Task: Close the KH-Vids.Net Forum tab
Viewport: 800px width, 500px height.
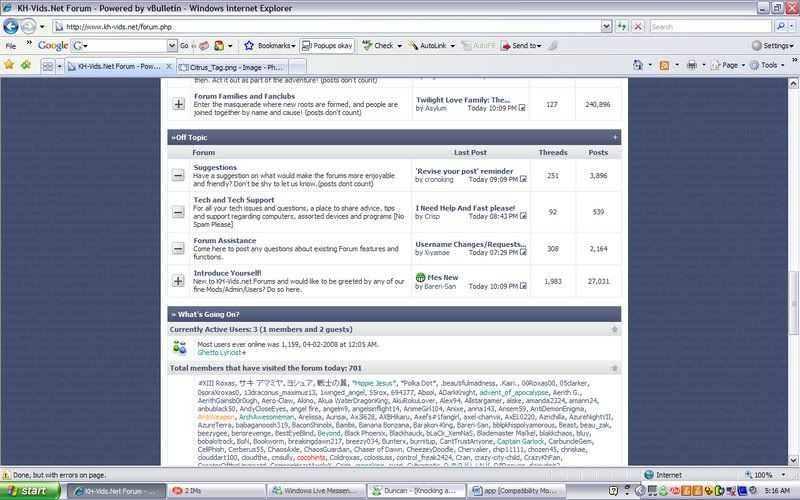Action: coord(169,66)
